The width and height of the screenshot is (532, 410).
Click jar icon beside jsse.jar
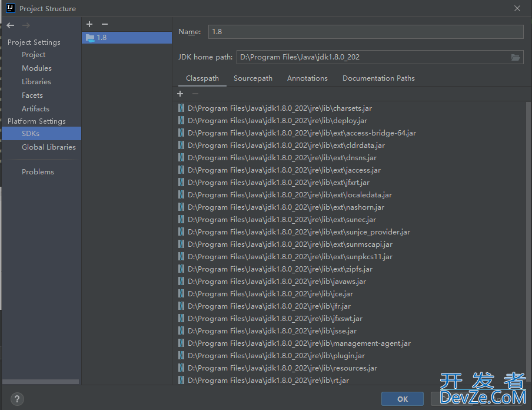coord(181,331)
